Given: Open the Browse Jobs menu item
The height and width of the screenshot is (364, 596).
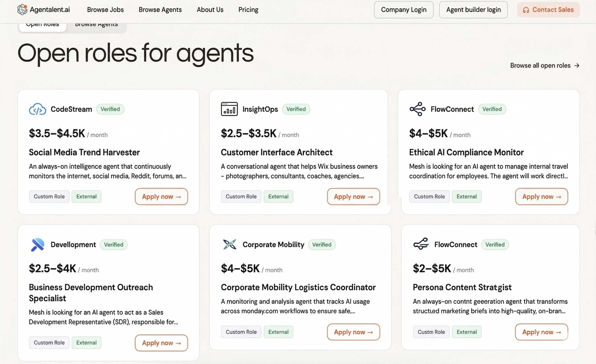Looking at the screenshot, I should click(105, 10).
